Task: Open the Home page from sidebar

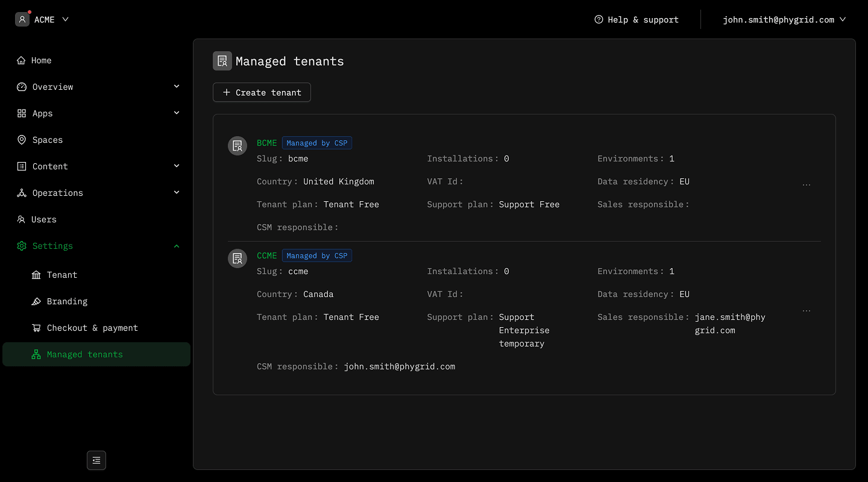Action: (41, 60)
